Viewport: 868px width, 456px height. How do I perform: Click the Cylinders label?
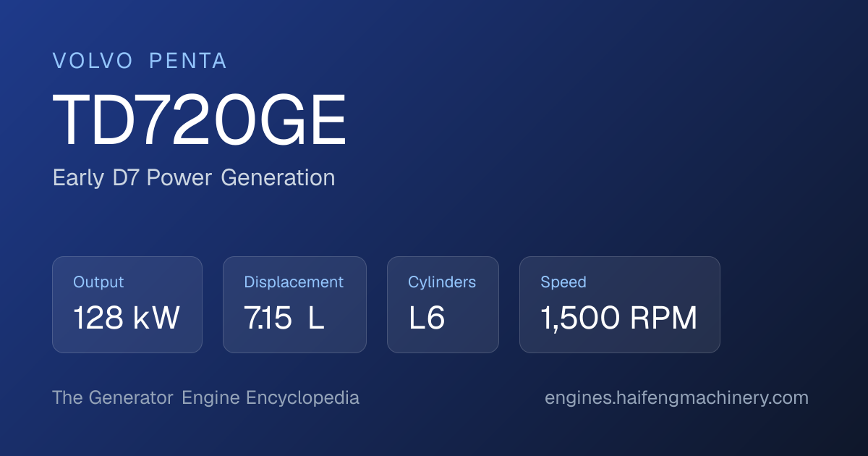pyautogui.click(x=442, y=282)
